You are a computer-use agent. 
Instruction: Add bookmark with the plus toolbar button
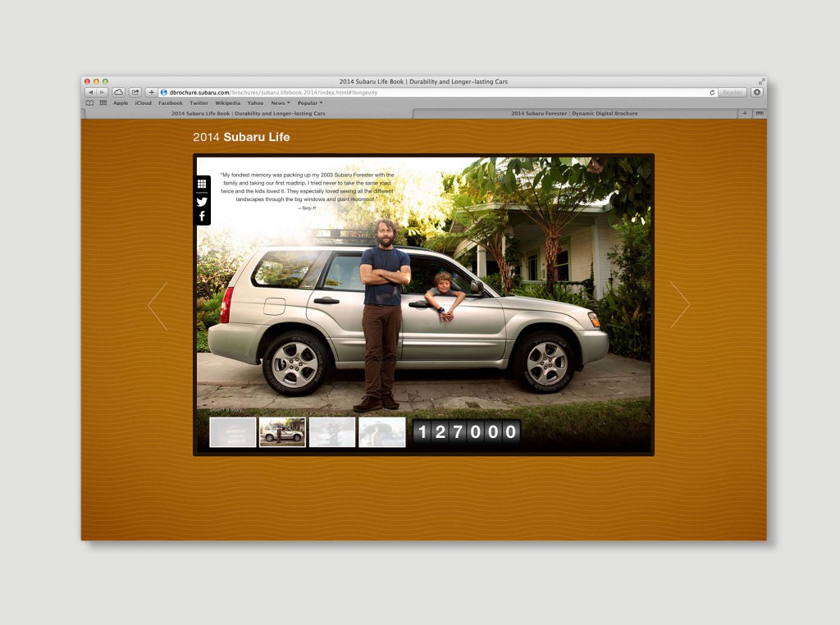152,93
